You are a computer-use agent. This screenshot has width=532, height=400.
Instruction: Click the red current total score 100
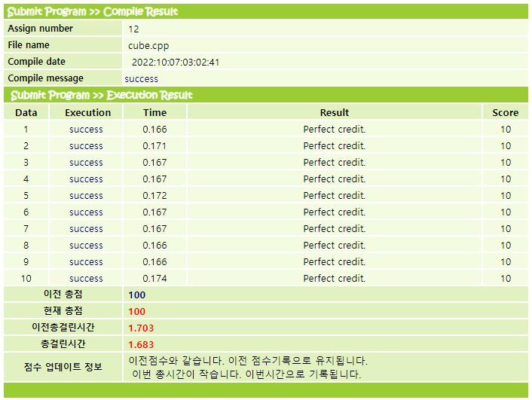136,311
